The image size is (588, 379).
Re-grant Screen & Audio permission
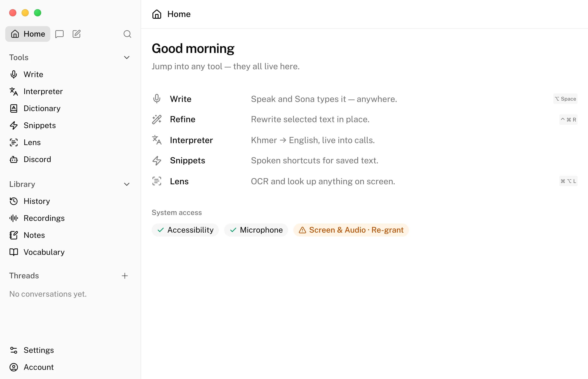click(x=351, y=230)
